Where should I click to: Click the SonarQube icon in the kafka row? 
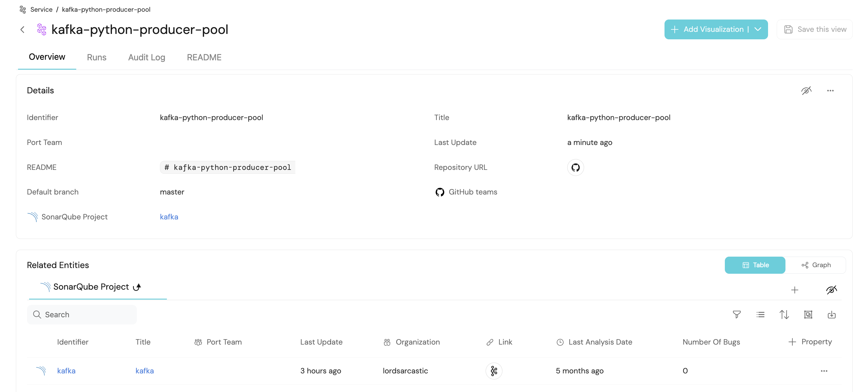[x=41, y=371]
